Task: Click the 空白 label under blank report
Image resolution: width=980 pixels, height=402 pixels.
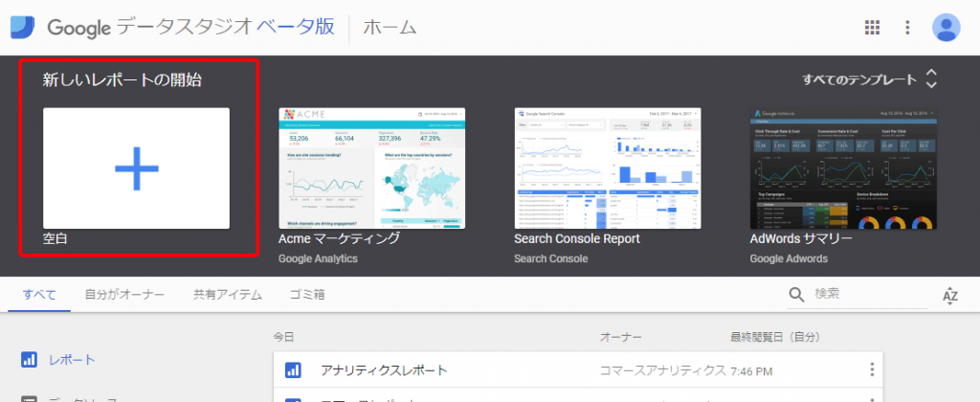Action: [55, 239]
